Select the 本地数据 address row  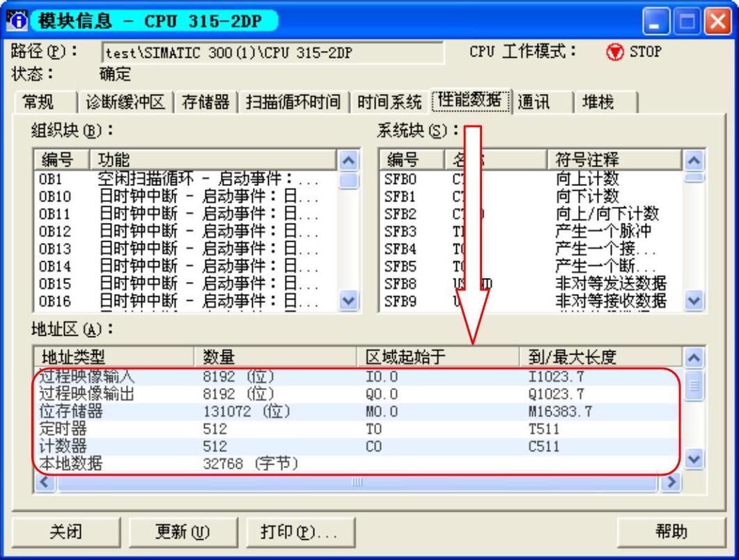[358, 464]
